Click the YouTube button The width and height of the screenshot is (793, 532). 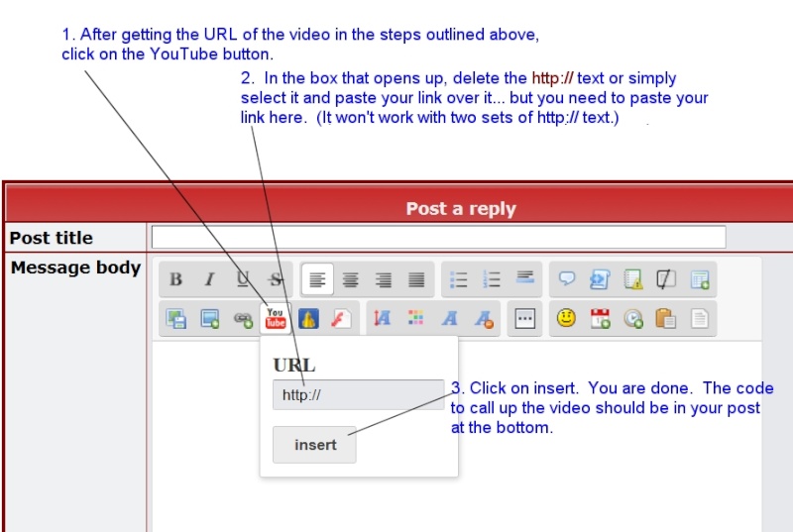click(276, 319)
